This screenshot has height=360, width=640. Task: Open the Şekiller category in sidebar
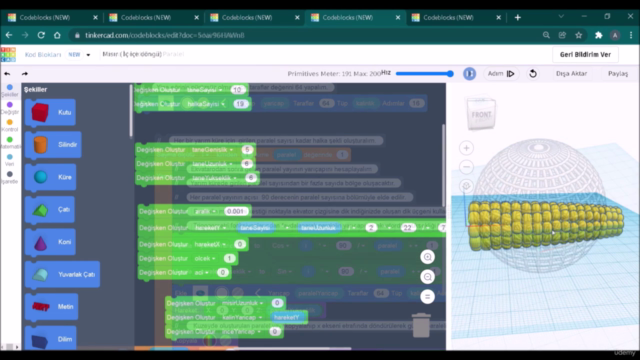click(x=10, y=91)
